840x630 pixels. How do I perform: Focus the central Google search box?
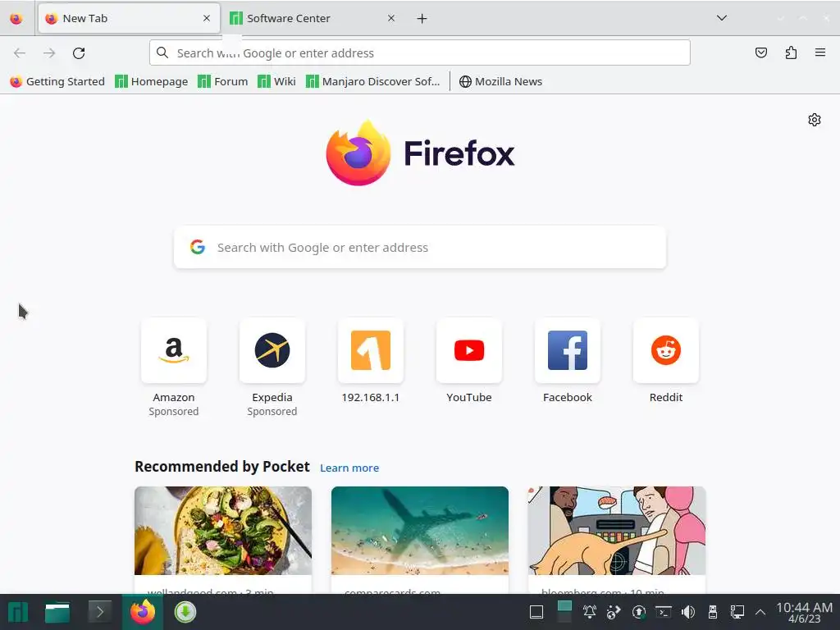pyautogui.click(x=419, y=248)
